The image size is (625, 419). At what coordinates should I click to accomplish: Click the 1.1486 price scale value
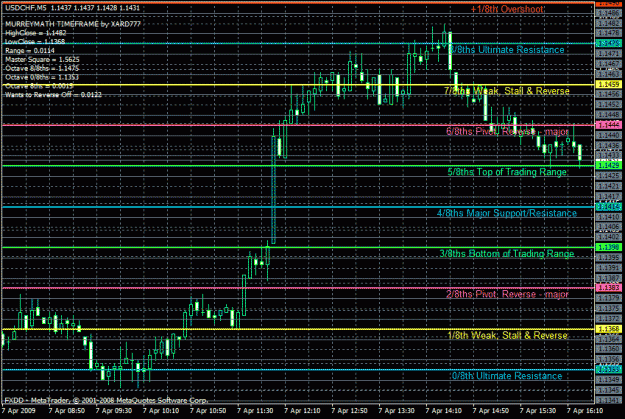[x=609, y=14]
